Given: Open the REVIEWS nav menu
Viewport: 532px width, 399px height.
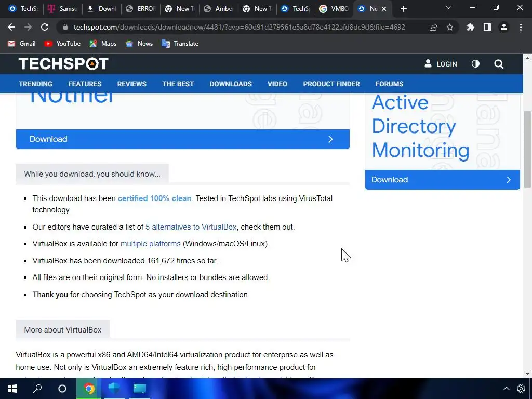Looking at the screenshot, I should (131, 84).
